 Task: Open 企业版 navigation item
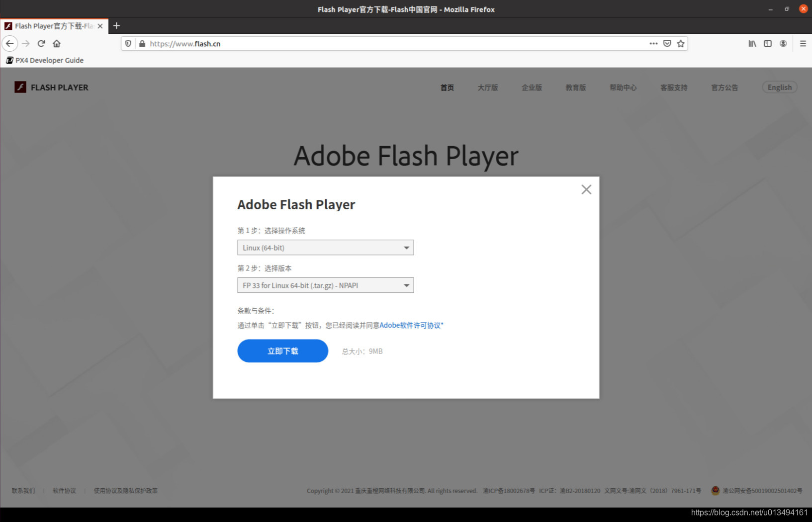tap(532, 87)
